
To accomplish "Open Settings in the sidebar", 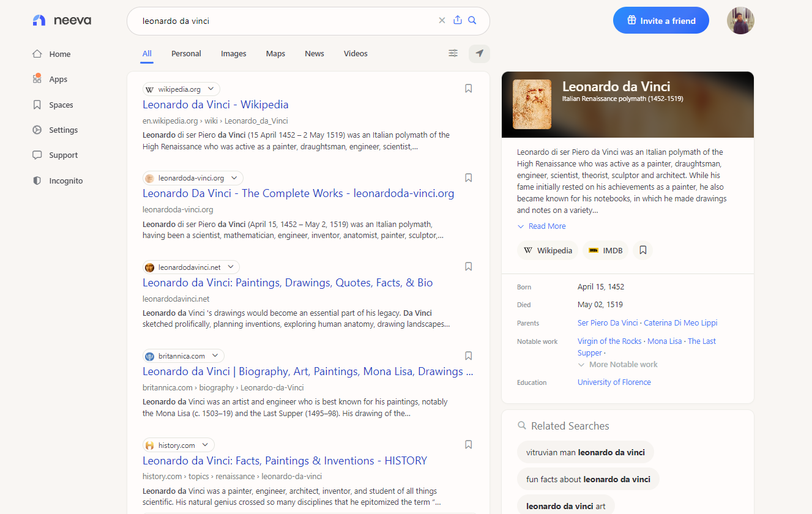I will coord(55,130).
